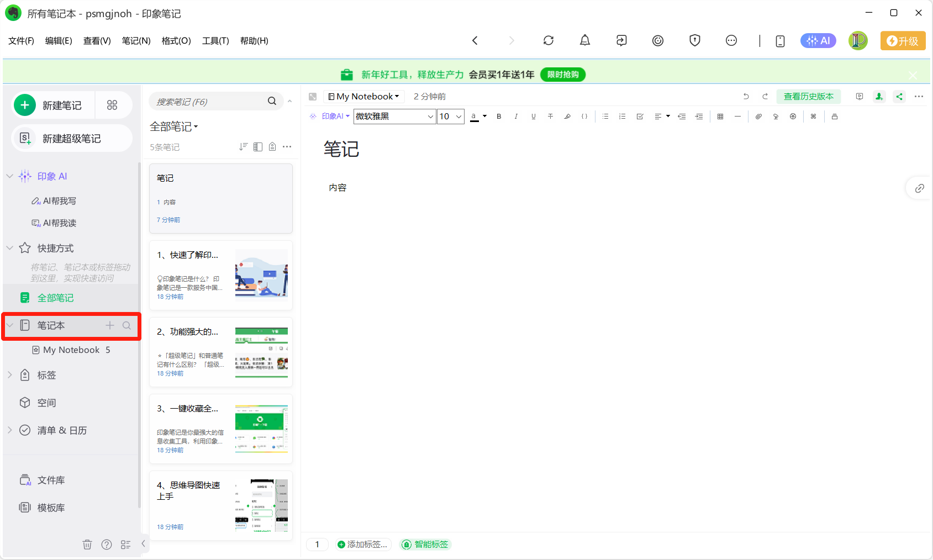Viewport: 933px width, 560px height.
Task: Click the smiley feedback icon in top bar
Action: pyautogui.click(x=658, y=40)
